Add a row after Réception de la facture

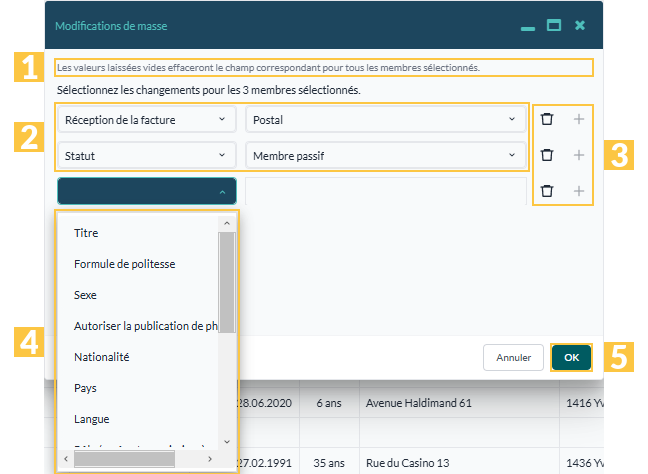click(579, 119)
